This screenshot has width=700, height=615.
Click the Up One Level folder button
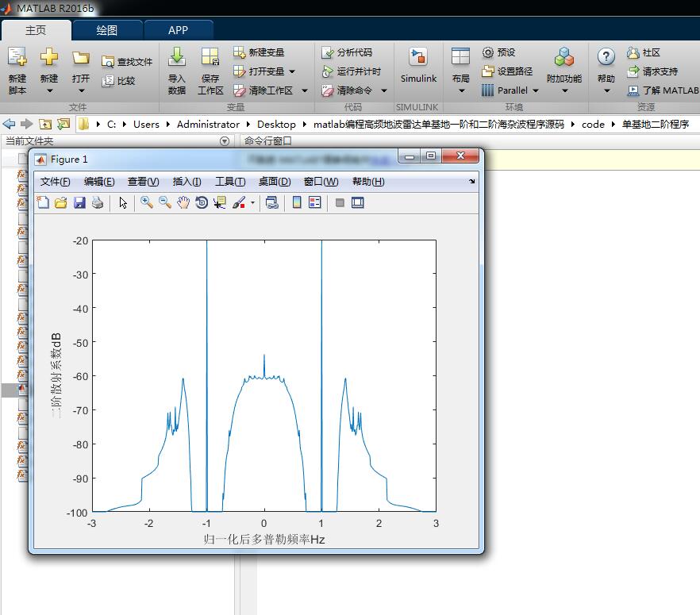coord(45,124)
